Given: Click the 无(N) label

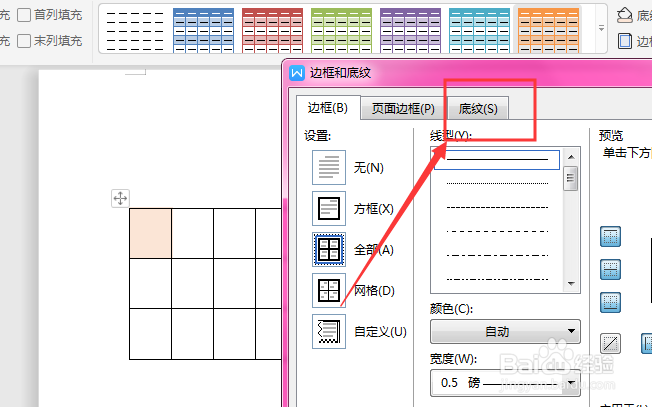Looking at the screenshot, I should pos(368,168).
